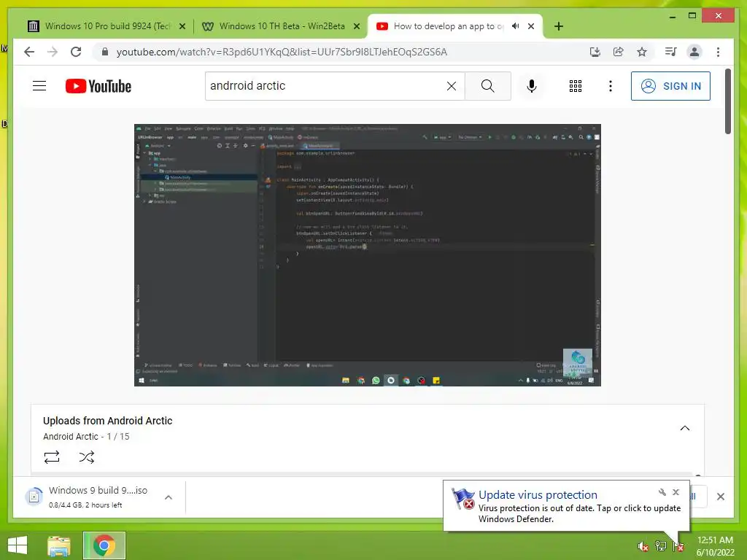
Task: Bookmark this page with the star
Action: point(642,52)
